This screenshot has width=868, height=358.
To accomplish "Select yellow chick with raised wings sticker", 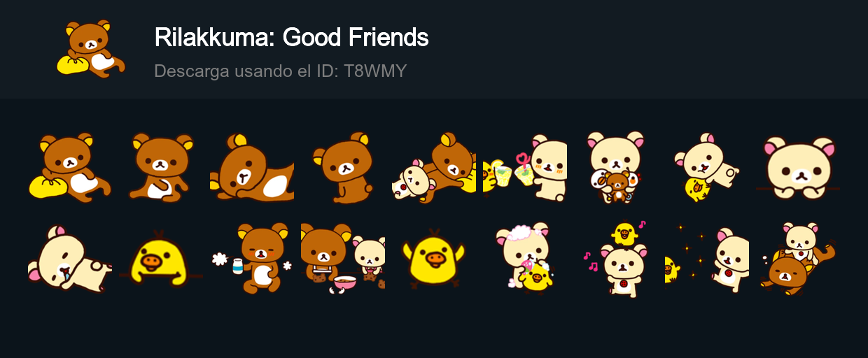I will tap(434, 259).
